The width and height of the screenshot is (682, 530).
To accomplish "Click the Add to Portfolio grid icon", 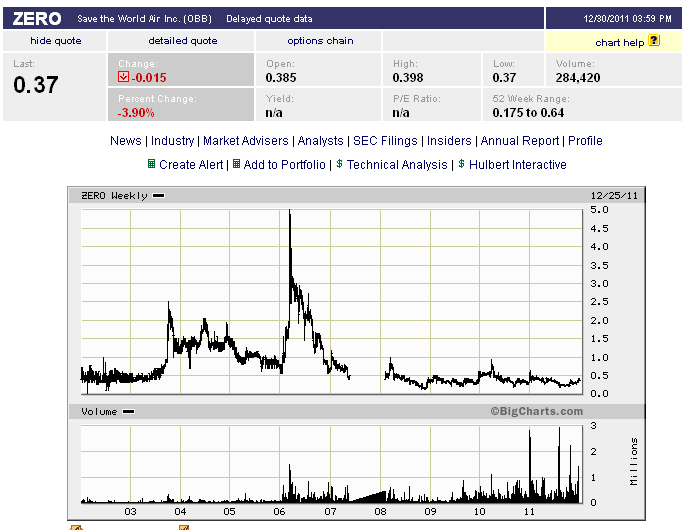I will click(x=236, y=164).
